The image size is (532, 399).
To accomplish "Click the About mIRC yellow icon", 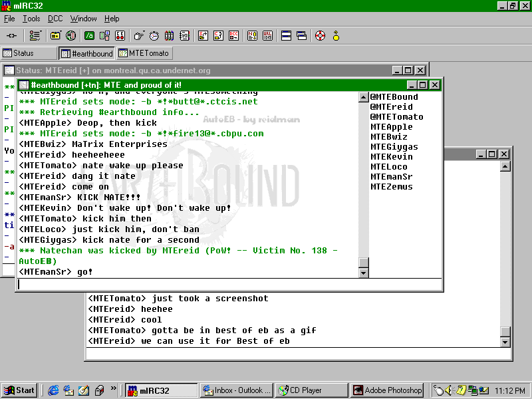I will point(336,36).
